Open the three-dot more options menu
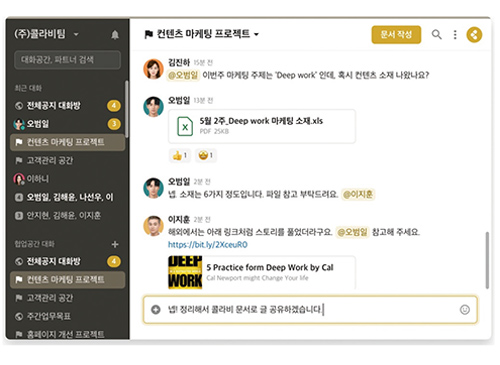500x365 pixels. tap(455, 35)
